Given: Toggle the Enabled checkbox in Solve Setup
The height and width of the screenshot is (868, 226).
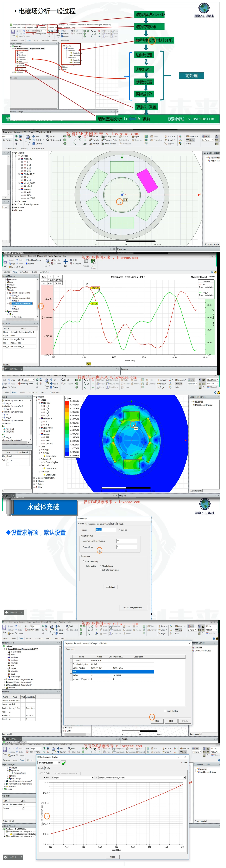Looking at the screenshot, I should 119,530.
